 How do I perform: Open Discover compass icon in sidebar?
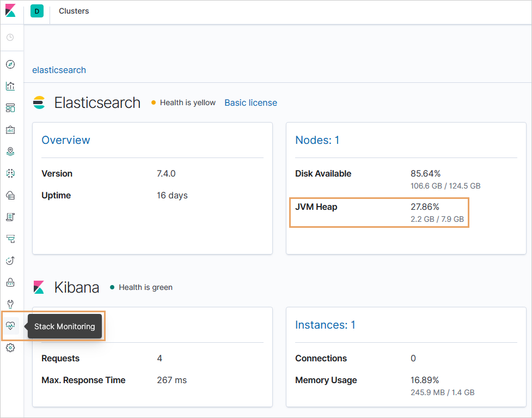[10, 64]
